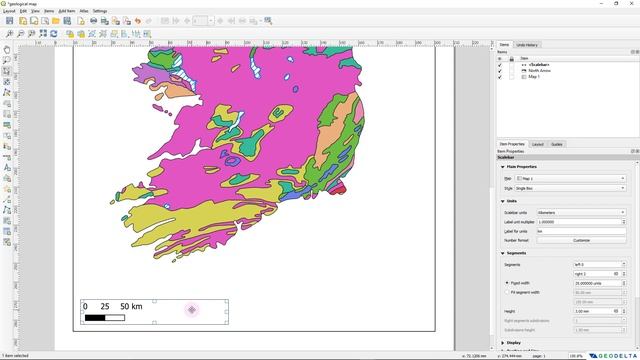Click the Export as Image icon
Viewport: 640px width, 360px height.
[x=104, y=21]
